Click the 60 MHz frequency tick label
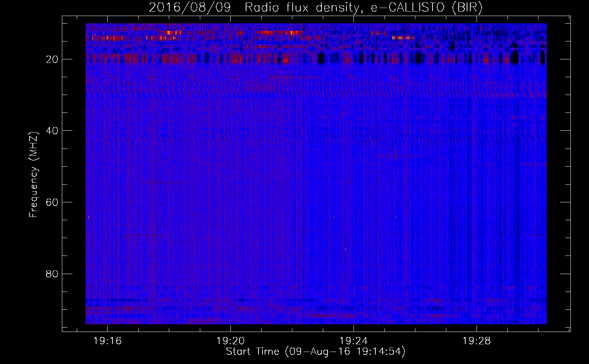This screenshot has height=364, width=589. tap(52, 202)
